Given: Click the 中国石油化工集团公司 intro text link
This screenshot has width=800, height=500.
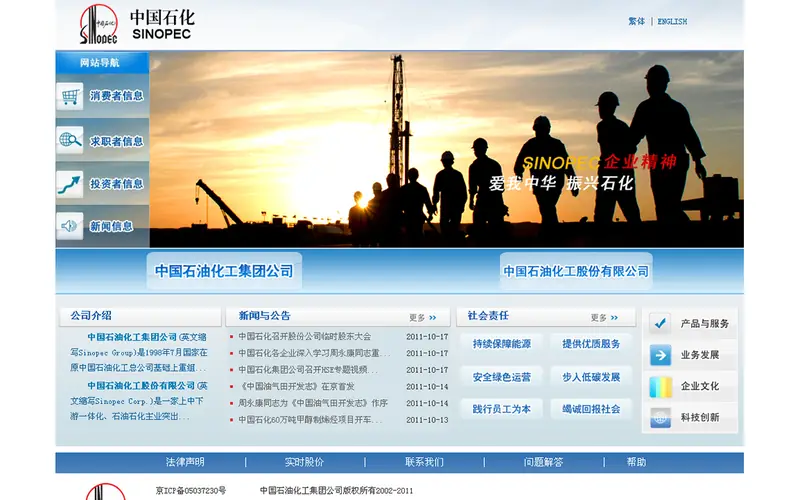Looking at the screenshot, I should [x=132, y=337].
